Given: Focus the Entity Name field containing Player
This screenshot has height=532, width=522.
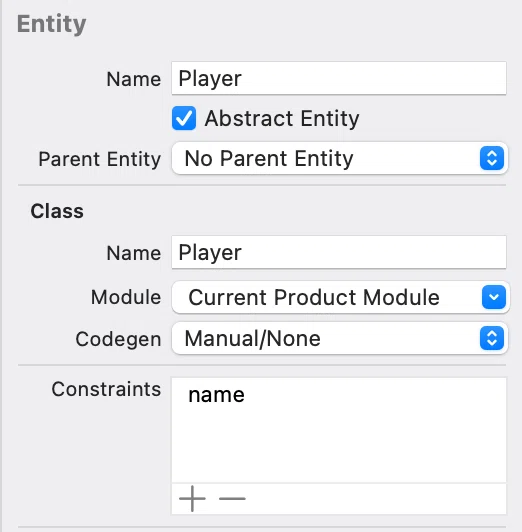Looking at the screenshot, I should (x=339, y=78).
